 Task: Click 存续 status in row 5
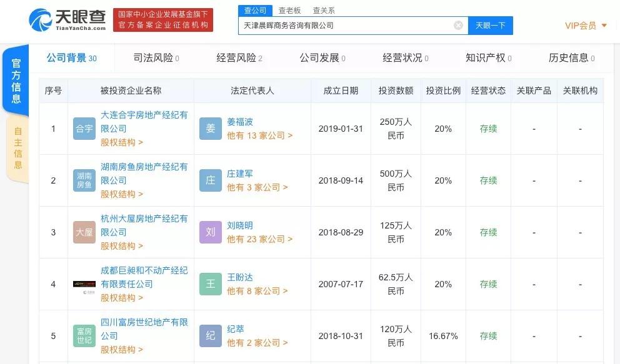(x=488, y=336)
